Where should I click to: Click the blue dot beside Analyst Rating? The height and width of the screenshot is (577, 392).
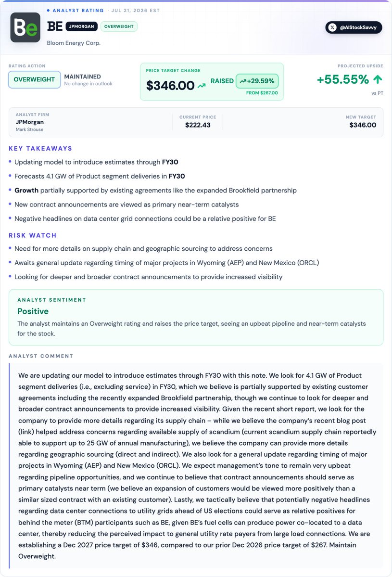point(48,10)
